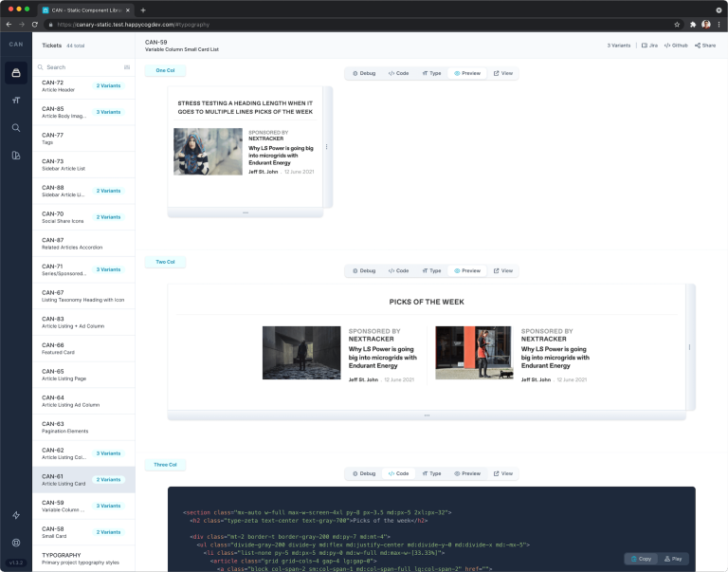
Task: Select Type tab for Two Col variant
Action: [x=431, y=271]
